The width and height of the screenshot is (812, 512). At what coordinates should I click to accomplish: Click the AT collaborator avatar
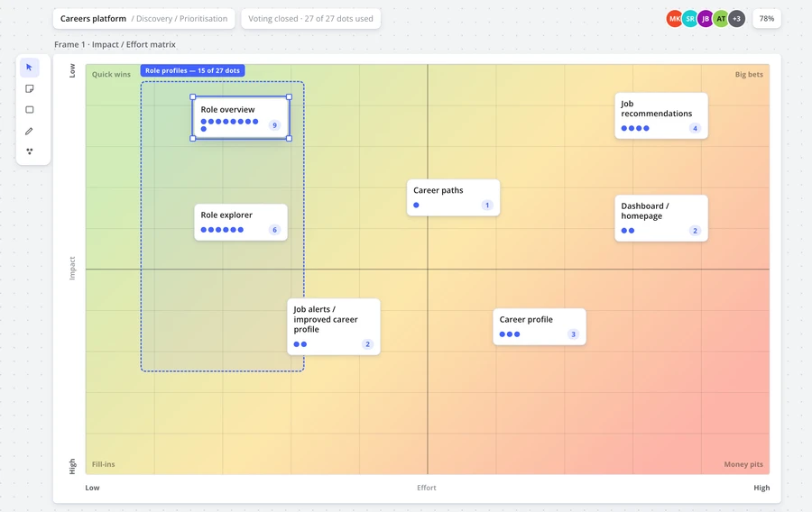click(721, 19)
